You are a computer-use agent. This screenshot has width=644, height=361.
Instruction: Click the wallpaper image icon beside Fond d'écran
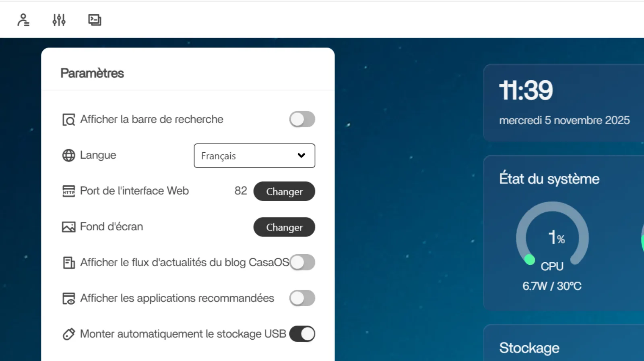(68, 227)
